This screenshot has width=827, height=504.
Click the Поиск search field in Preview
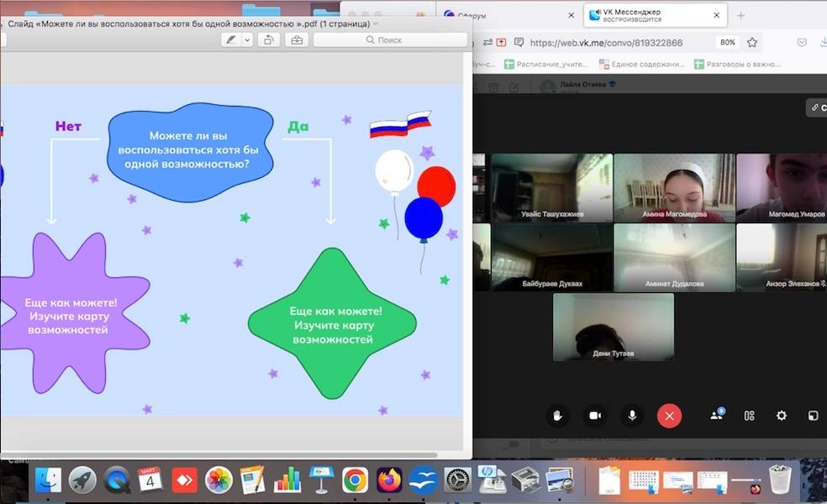(390, 40)
